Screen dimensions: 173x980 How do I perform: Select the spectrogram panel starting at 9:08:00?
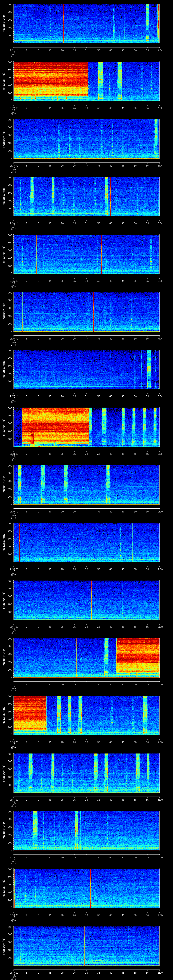[87, 427]
